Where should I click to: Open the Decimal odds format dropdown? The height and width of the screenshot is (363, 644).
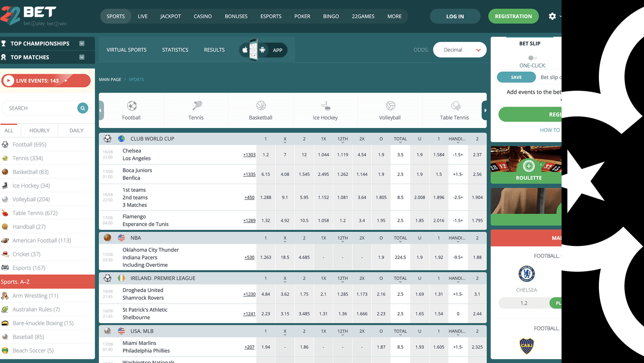click(460, 50)
